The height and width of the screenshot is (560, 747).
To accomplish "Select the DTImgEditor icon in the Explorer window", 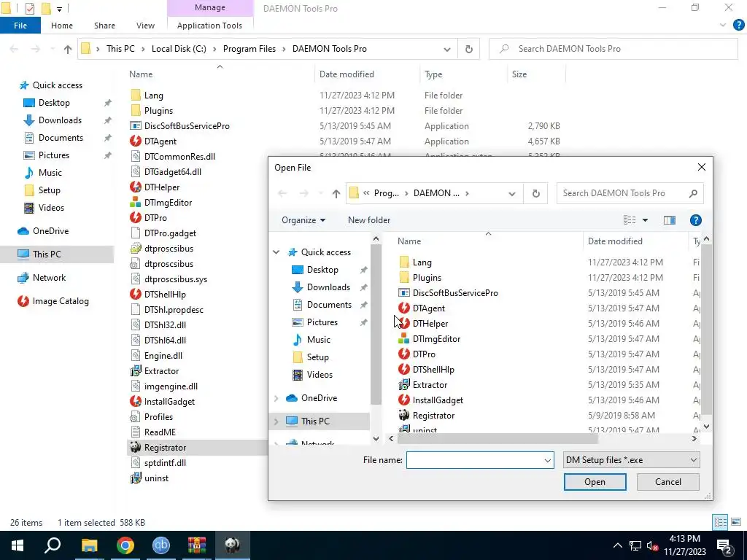I will [136, 203].
